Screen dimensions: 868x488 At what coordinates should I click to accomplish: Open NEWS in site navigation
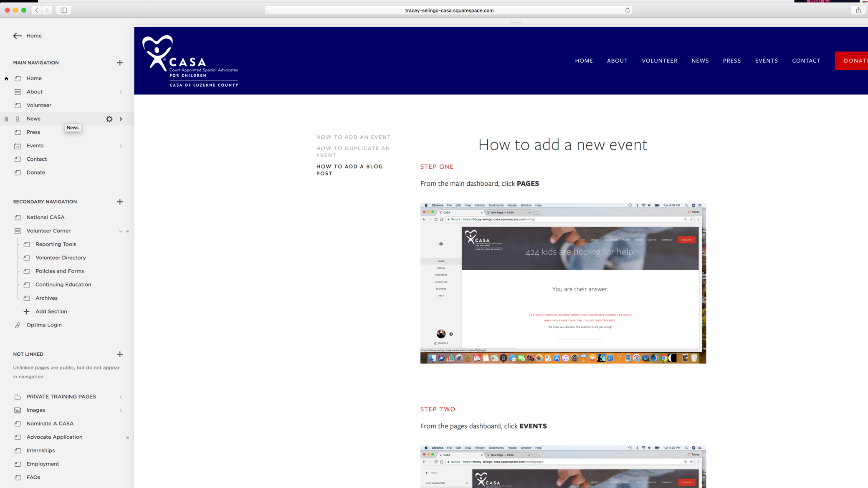pos(700,61)
